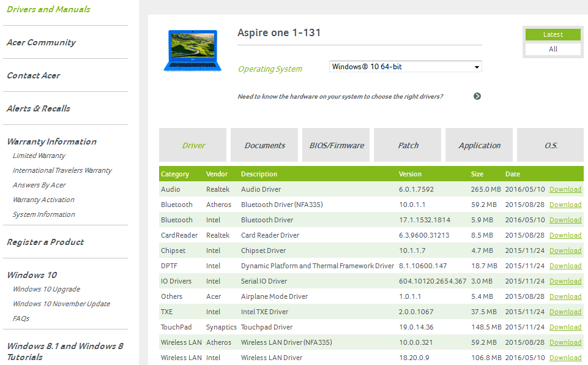Open the Windows 10 sidebar heading
The height and width of the screenshot is (365, 588).
(x=32, y=275)
